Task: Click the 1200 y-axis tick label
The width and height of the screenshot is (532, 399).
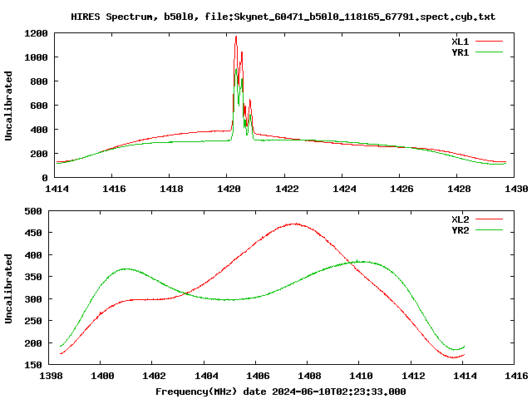Action: click(36, 33)
